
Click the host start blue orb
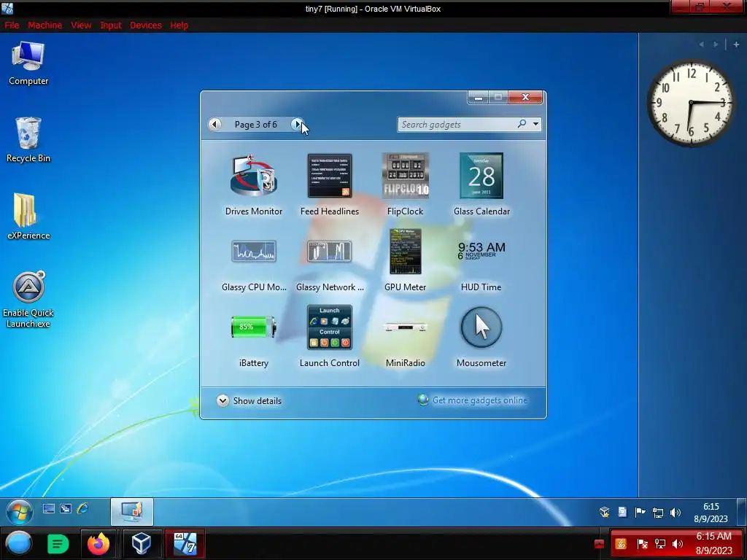click(18, 543)
